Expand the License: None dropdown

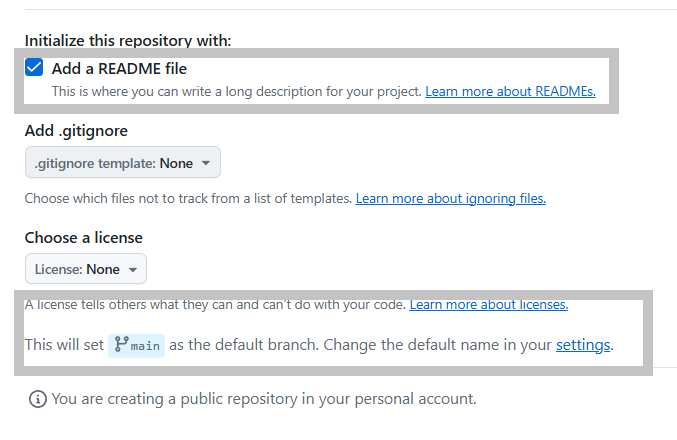(85, 269)
